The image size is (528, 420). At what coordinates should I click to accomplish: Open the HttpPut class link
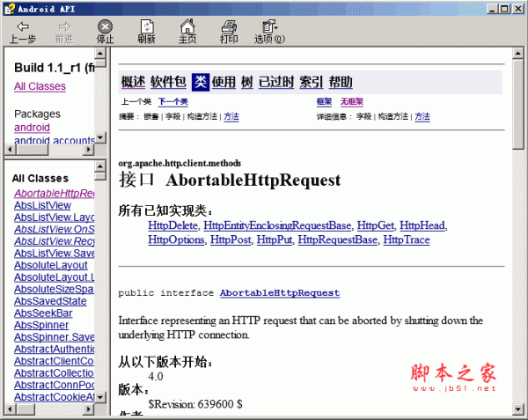(x=275, y=239)
